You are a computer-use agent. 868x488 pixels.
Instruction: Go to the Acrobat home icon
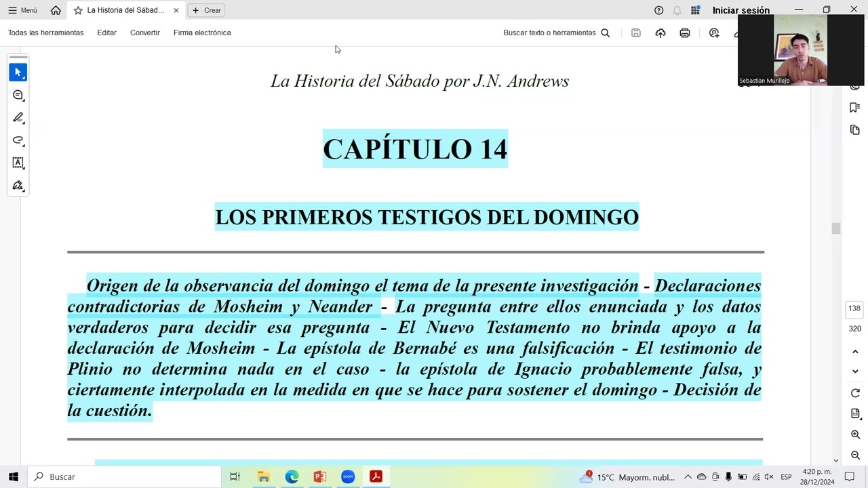point(56,10)
